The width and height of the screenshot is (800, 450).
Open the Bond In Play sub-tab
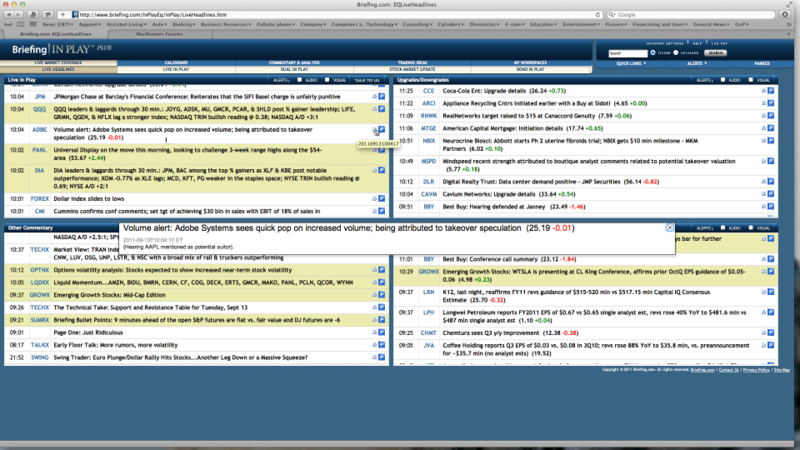[x=531, y=69]
